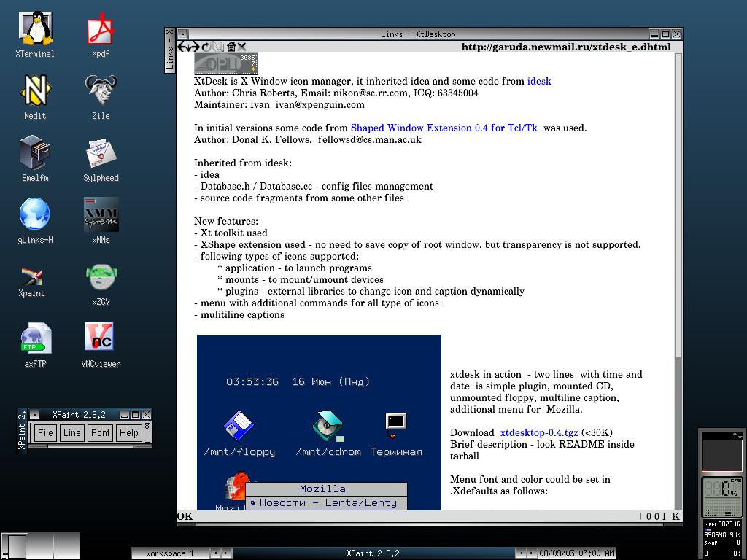Click the OK status text in Links
This screenshot has height=560, width=747.
coord(185,516)
